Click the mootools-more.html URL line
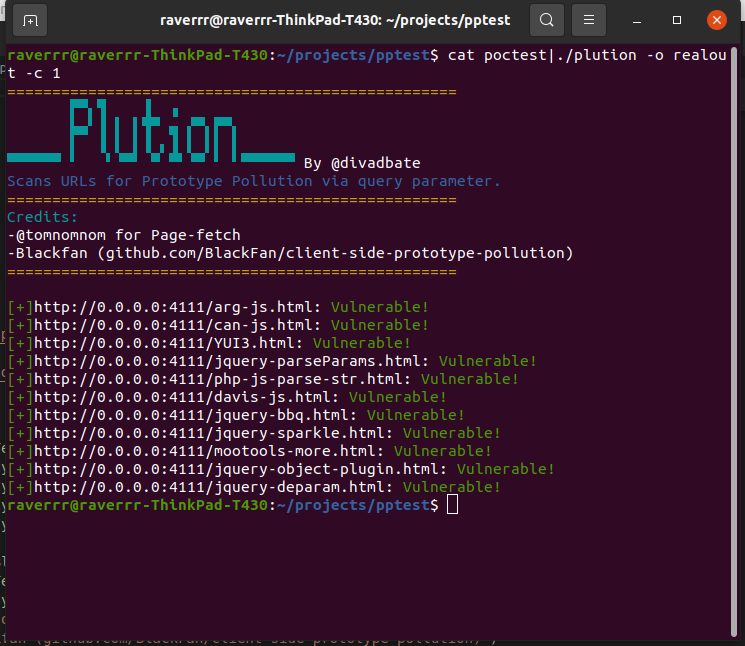The image size is (745, 646). tap(249, 451)
